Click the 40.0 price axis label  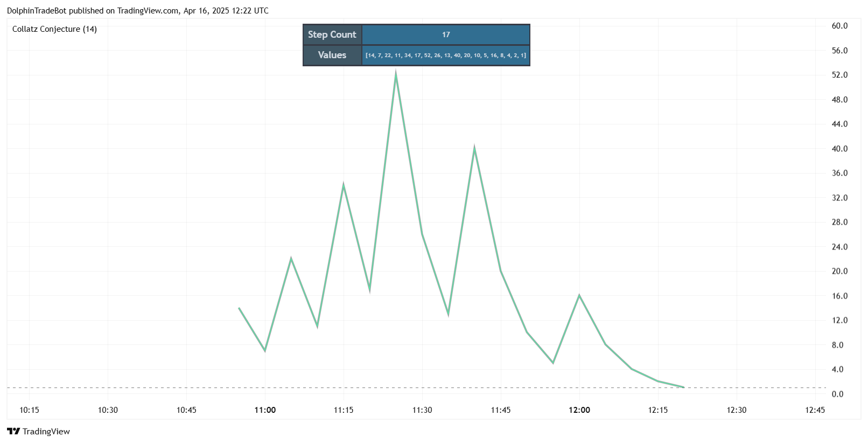tap(839, 149)
